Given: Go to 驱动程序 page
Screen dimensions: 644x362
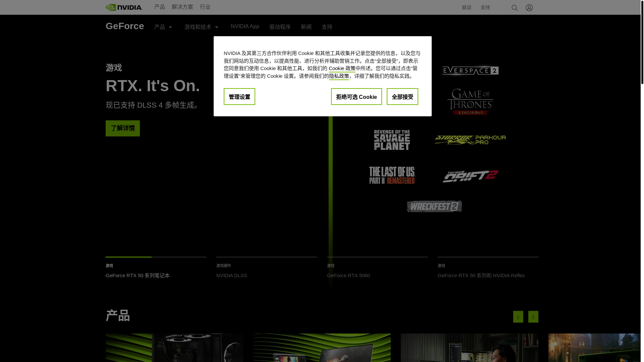Looking at the screenshot, I should tap(280, 27).
